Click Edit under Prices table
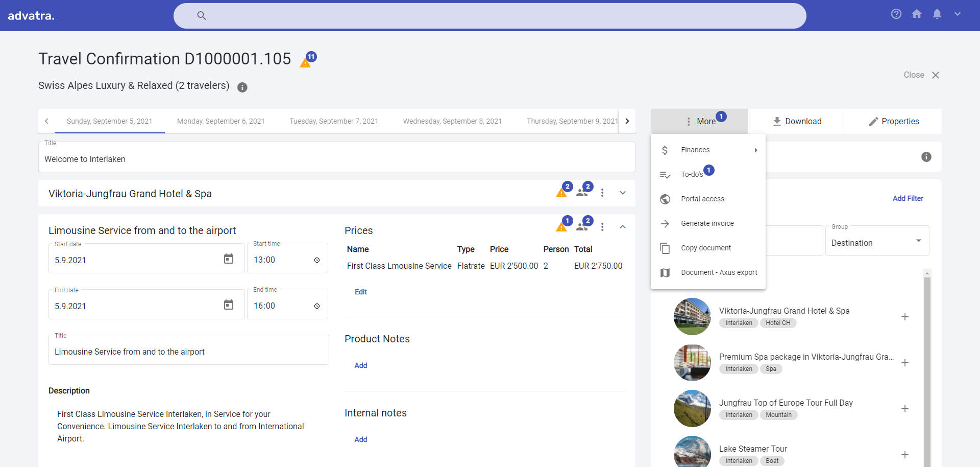The image size is (980, 467). [361, 292]
